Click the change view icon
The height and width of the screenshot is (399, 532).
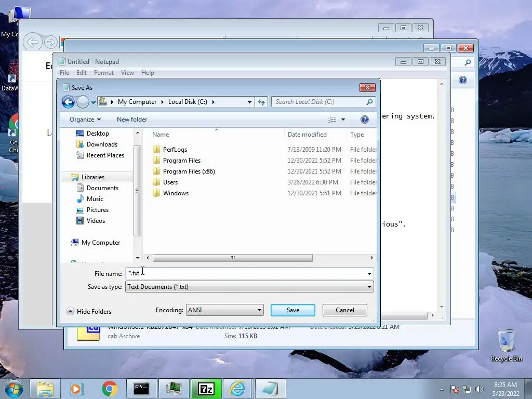[332, 119]
